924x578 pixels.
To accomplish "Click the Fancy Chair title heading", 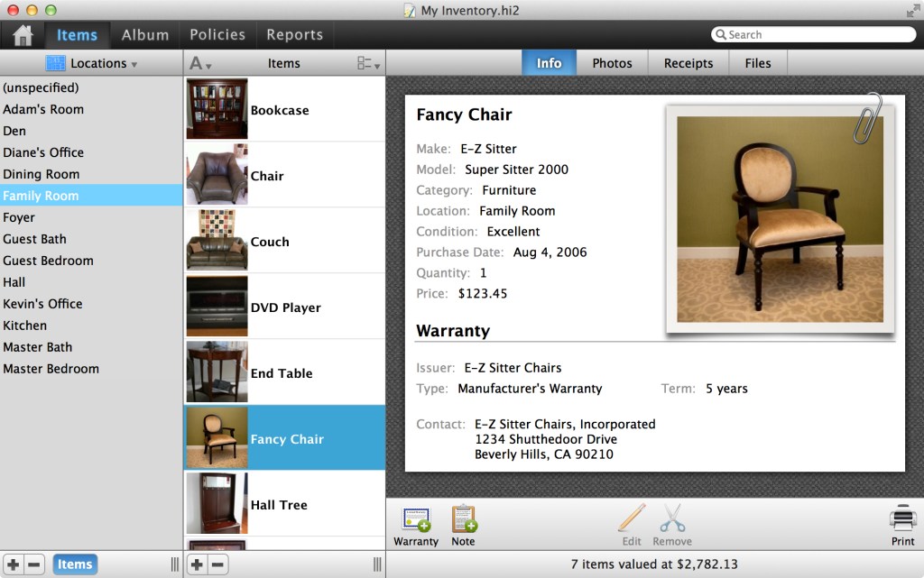I will [x=465, y=115].
